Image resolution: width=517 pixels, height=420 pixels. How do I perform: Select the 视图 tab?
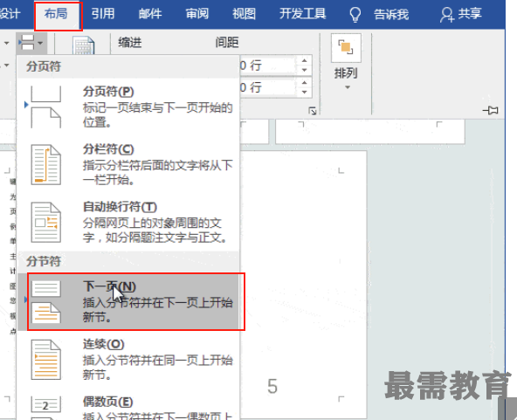(x=244, y=14)
